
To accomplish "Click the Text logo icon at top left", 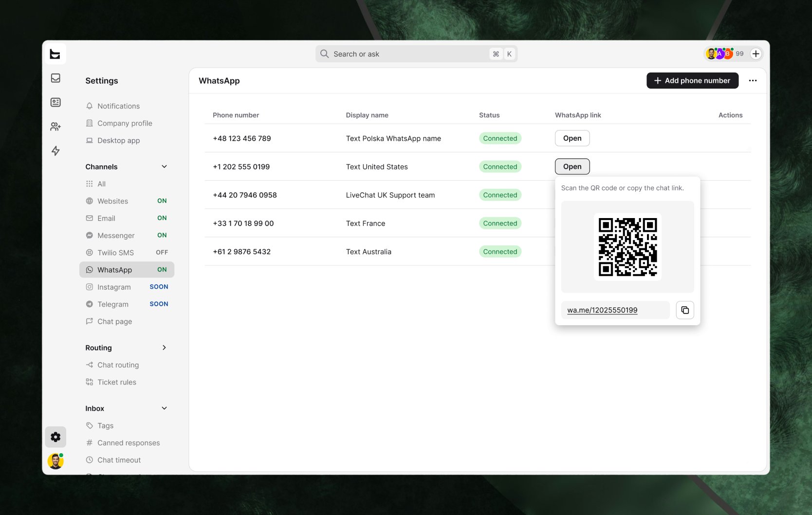I will coord(55,54).
